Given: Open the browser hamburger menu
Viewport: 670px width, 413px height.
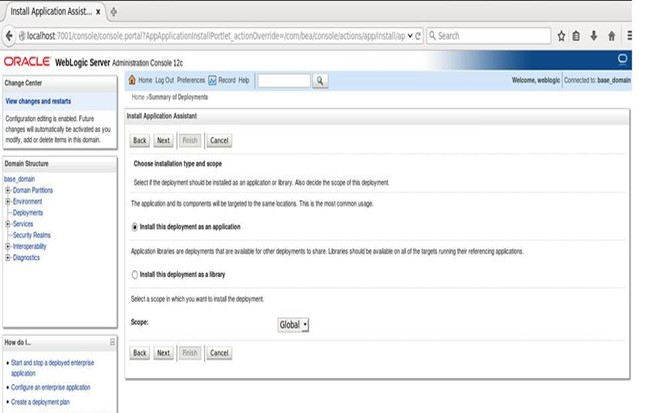Looking at the screenshot, I should pyautogui.click(x=629, y=36).
